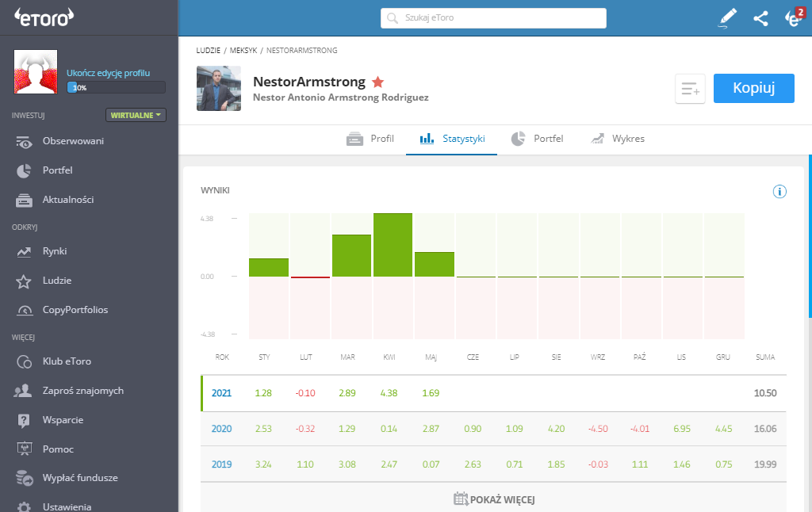Click the search magnifier icon
Viewport: 812px width, 512px height.
point(393,18)
